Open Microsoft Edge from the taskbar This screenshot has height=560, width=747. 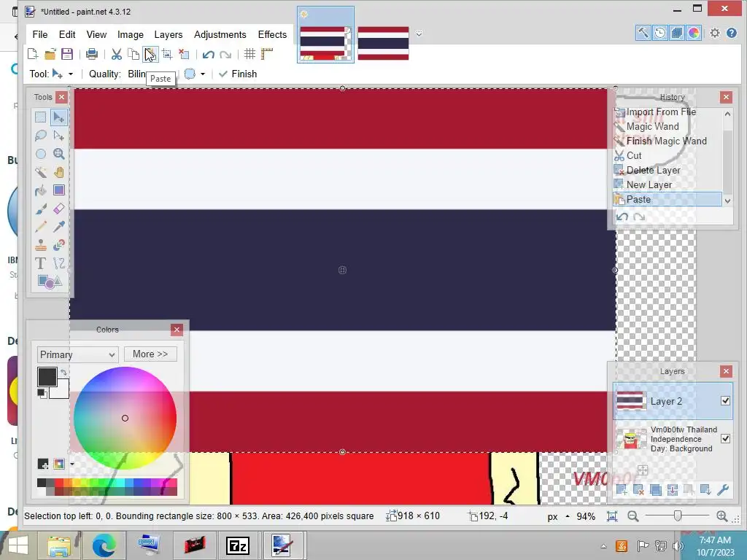(x=104, y=545)
